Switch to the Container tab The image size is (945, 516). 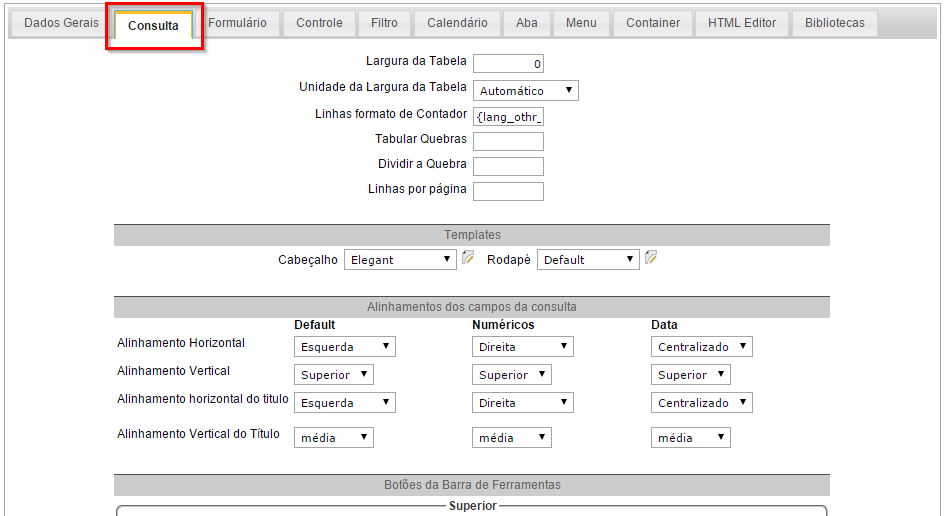pos(653,23)
